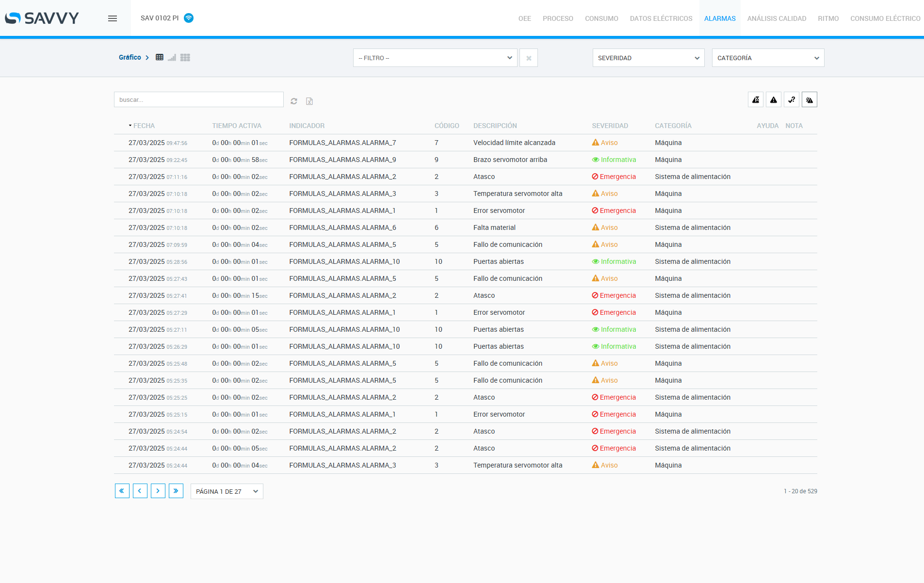Toggle the warning-with-hourglass alarm button
The width and height of the screenshot is (924, 583).
tap(756, 100)
